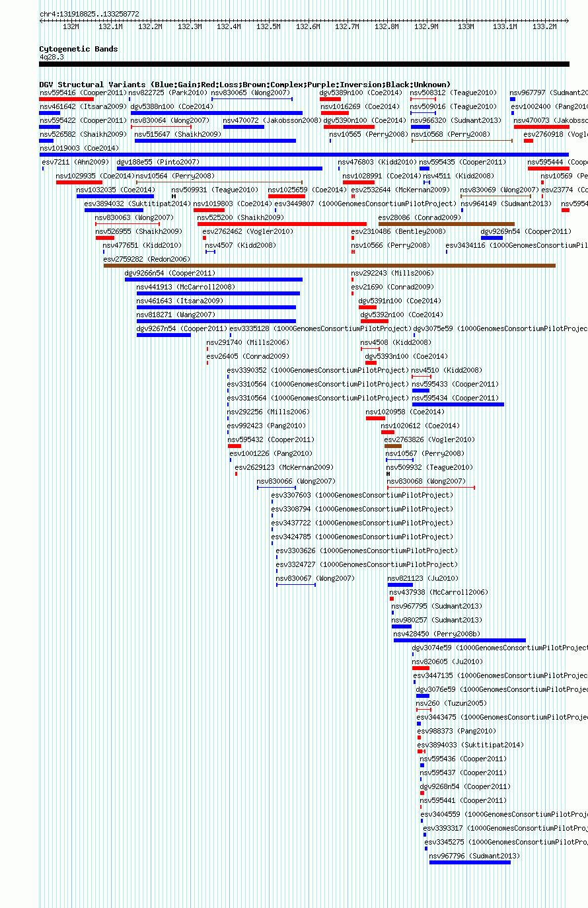
Task: Select the esv28086 (Conrad2009) label
Action: [x=420, y=217]
